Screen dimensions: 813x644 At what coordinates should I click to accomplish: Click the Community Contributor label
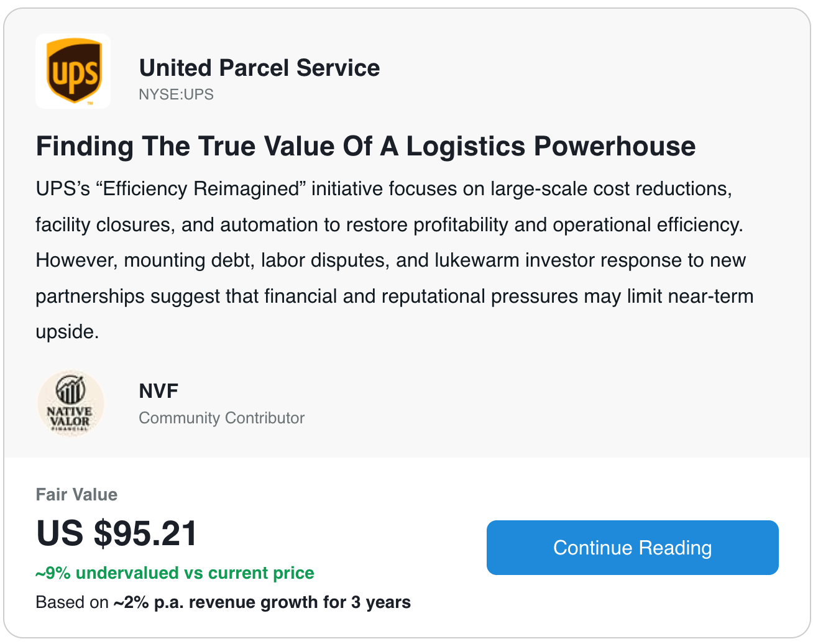click(x=221, y=418)
